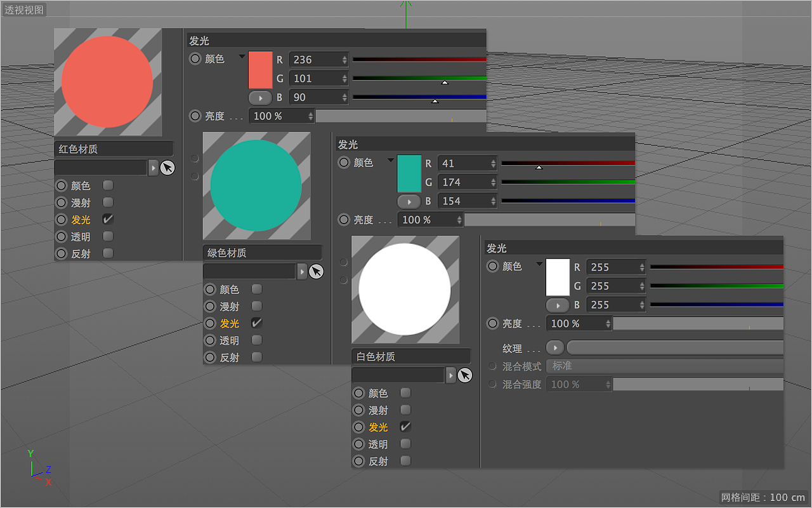Select 漫射 channel in green material list

coord(230,306)
